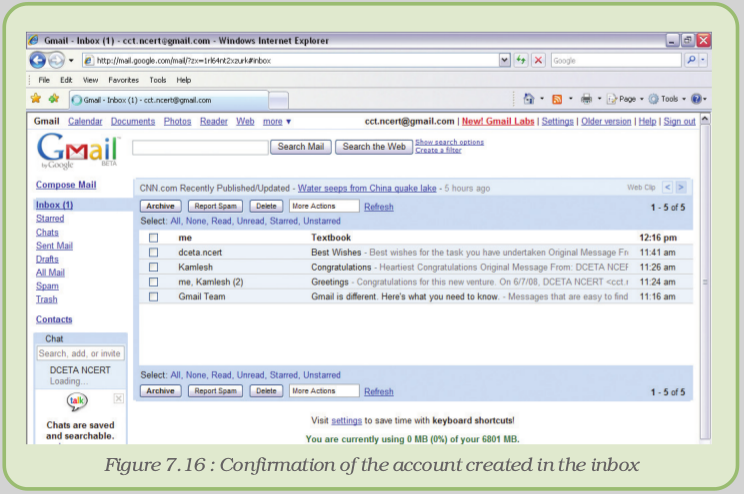Open a new blank browser tab
The image size is (744, 494).
click(x=279, y=100)
